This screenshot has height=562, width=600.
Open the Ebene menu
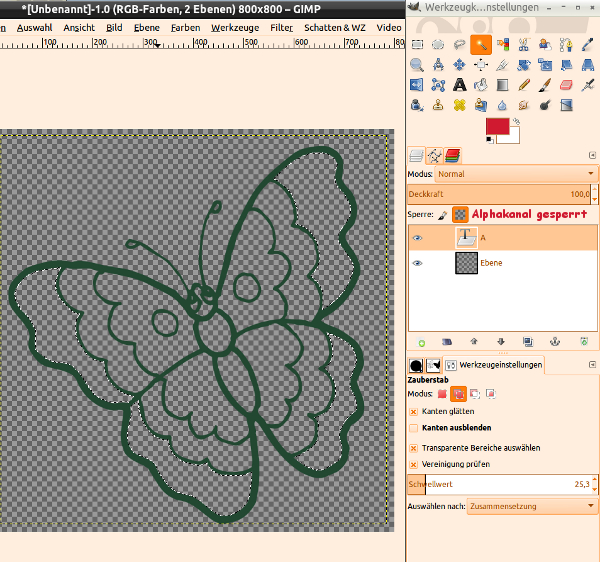coord(146,27)
